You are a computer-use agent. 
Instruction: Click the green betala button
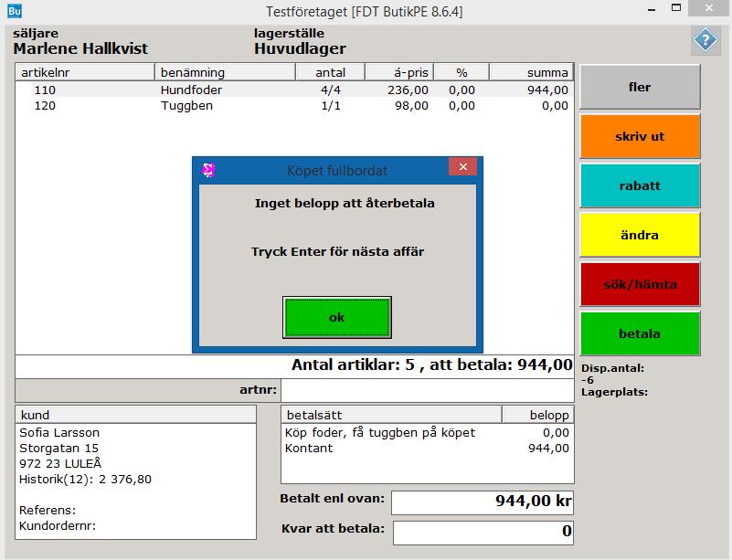[640, 333]
